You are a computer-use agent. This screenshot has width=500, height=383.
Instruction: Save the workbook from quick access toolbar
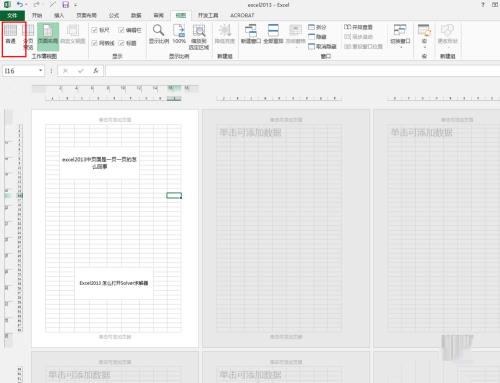point(66,4)
